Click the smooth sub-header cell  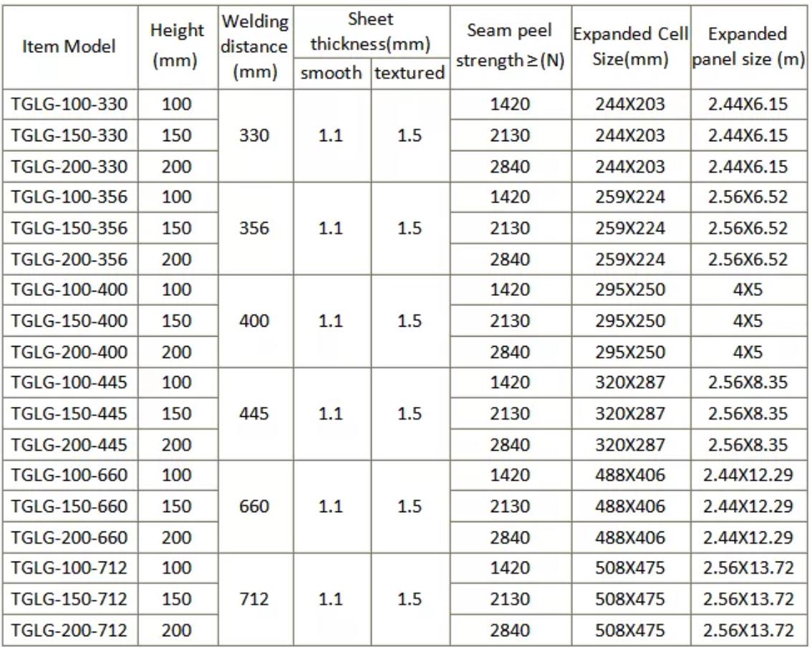coord(332,74)
